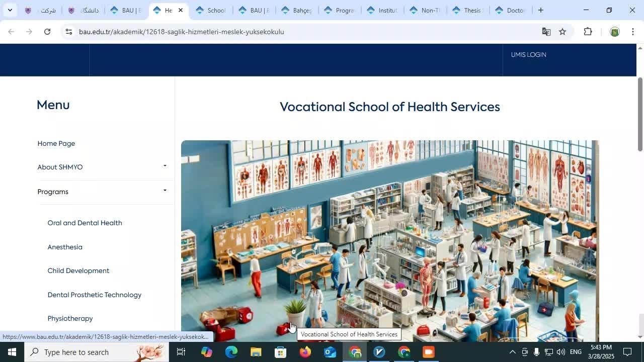Image resolution: width=644 pixels, height=362 pixels.
Task: Open the UMIS LOGIN link
Action: click(x=528, y=55)
